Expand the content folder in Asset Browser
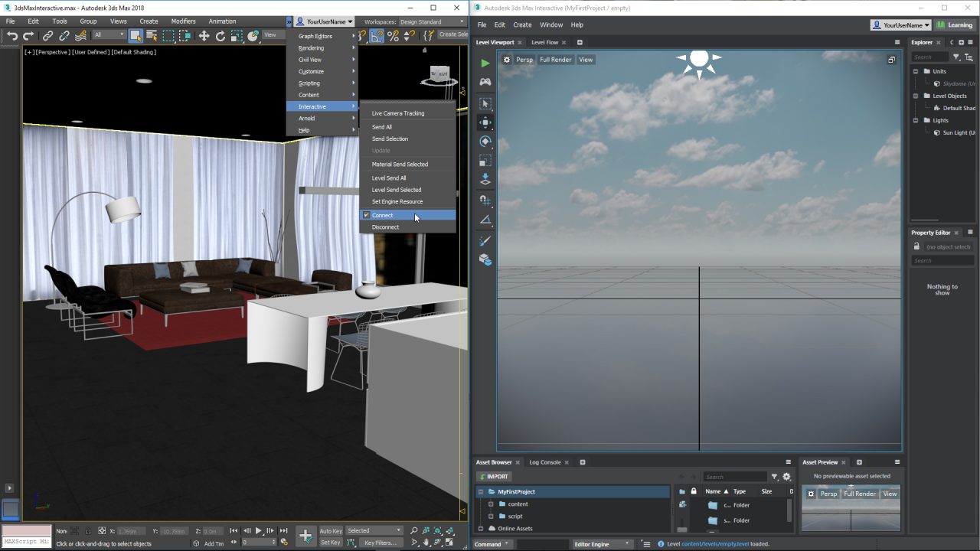Screen dimensions: 980x551 tap(491, 504)
